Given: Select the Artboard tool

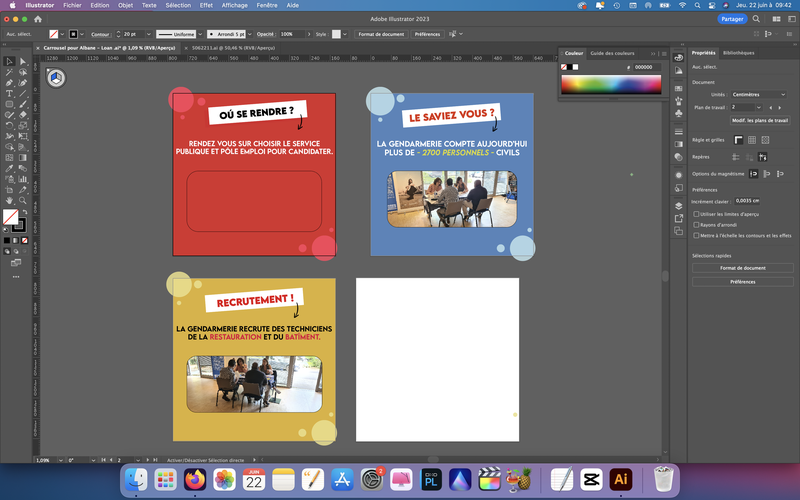Looking at the screenshot, I should pyautogui.click(x=9, y=190).
